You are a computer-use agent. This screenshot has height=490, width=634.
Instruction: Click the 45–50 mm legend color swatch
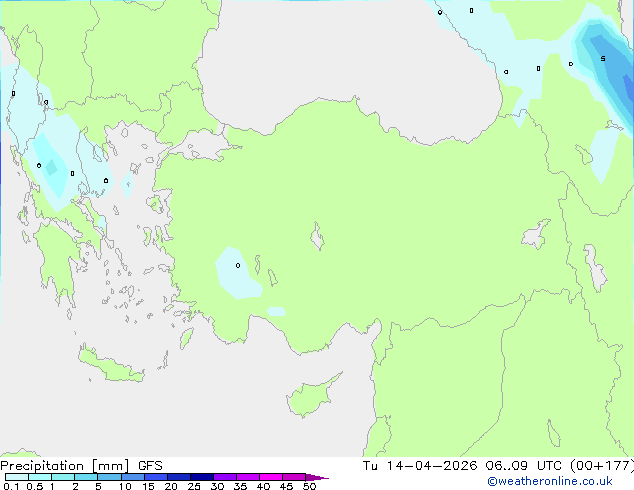point(294,477)
